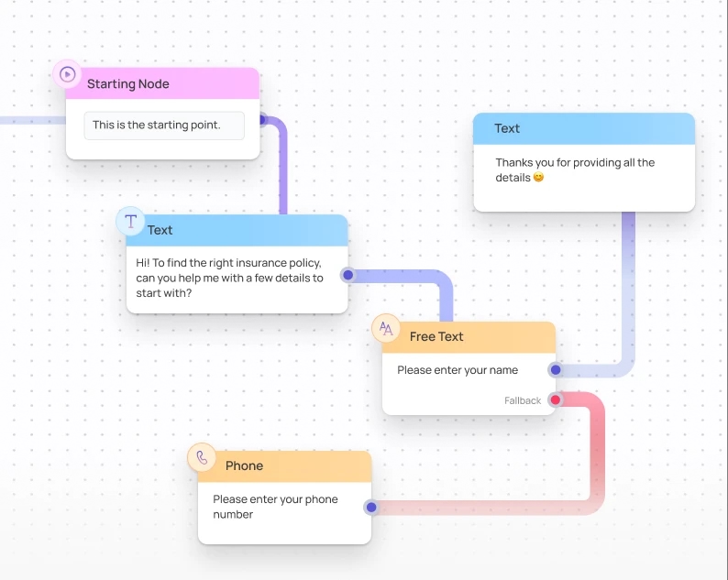Screen dimensions: 728x580
Task: Click the 'Thanks you for providing all the details' message
Action: pos(575,170)
